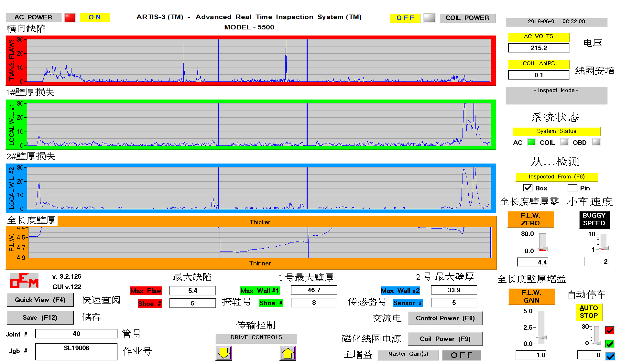Click the F.L.W. ZERO button
This screenshot has height=364, width=621.
click(530, 219)
